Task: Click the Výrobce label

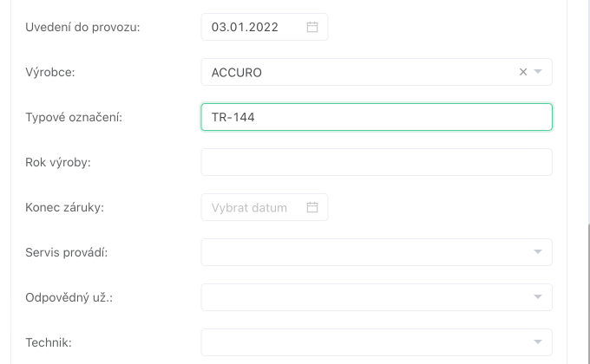Action: pyautogui.click(x=50, y=72)
